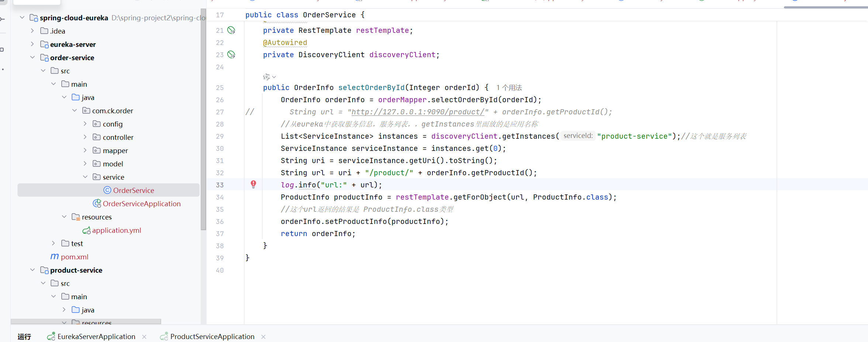
Task: Click the order-service module folder icon
Action: click(x=44, y=58)
